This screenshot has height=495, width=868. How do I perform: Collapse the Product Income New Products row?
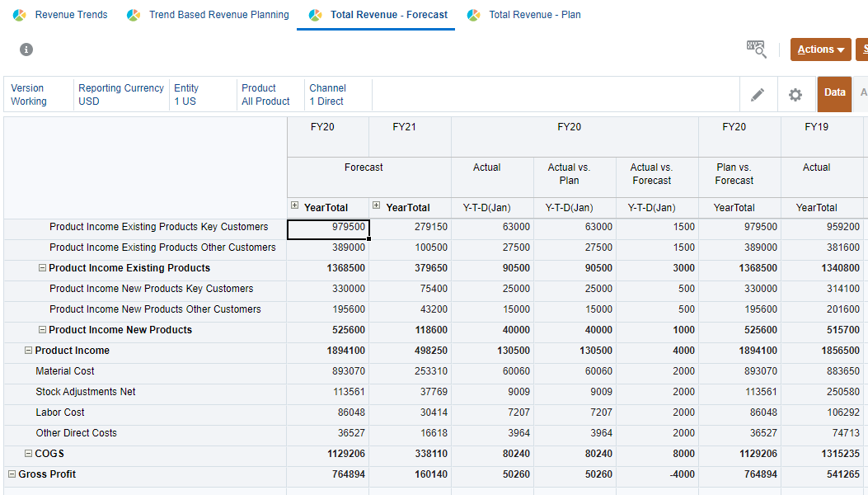(42, 330)
